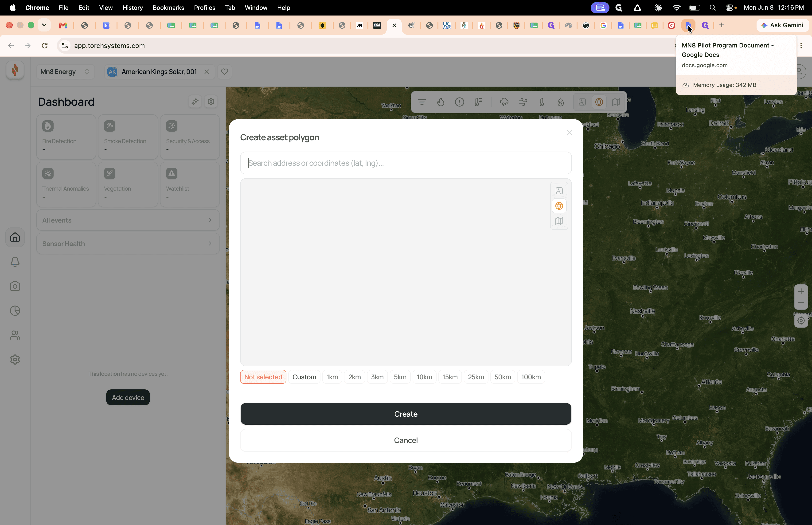Toggle the temperature list map layer
The image size is (812, 525).
[478, 102]
